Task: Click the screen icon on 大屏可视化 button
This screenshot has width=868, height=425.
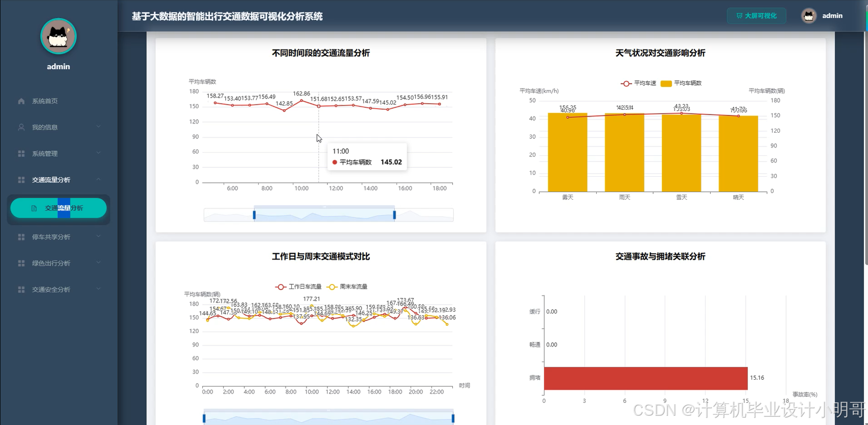Action: pyautogui.click(x=739, y=16)
